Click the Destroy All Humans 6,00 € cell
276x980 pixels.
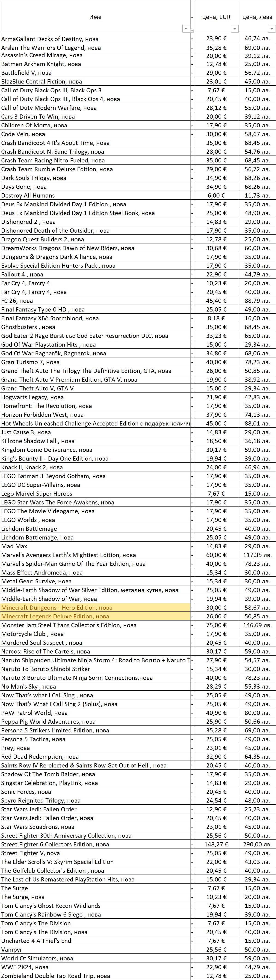(x=216, y=195)
